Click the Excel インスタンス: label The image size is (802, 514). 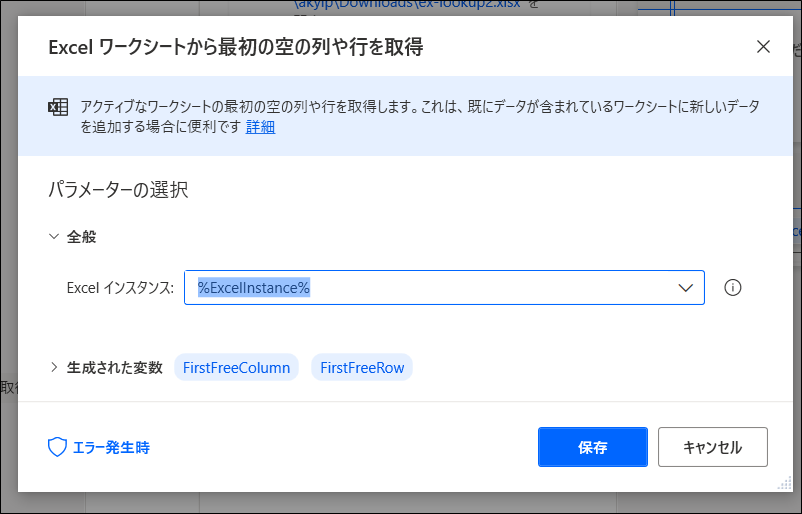tap(120, 288)
